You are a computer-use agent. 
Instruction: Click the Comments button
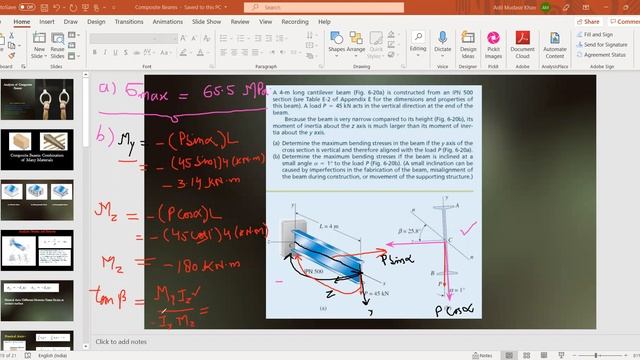(x=624, y=22)
